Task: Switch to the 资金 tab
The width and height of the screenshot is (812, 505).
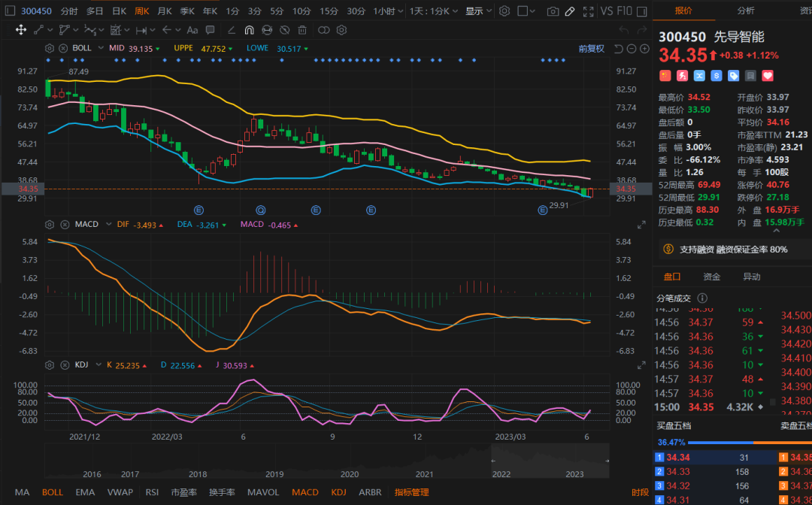Action: tap(711, 277)
